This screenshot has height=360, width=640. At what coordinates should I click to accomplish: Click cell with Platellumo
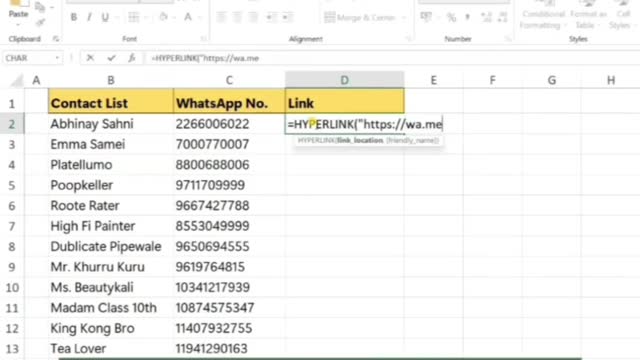[x=111, y=165]
